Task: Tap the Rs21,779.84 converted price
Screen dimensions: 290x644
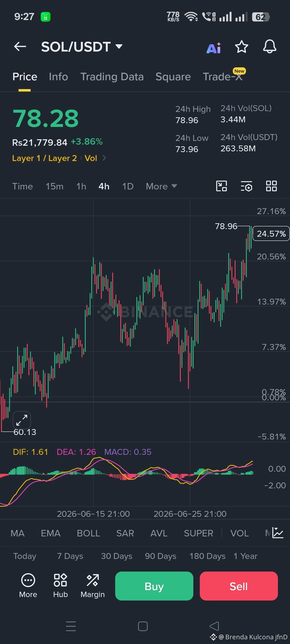Action: pos(40,142)
